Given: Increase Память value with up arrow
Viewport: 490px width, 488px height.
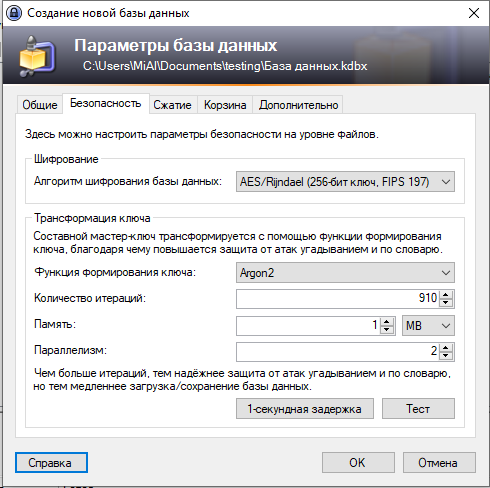Looking at the screenshot, I should (x=387, y=322).
